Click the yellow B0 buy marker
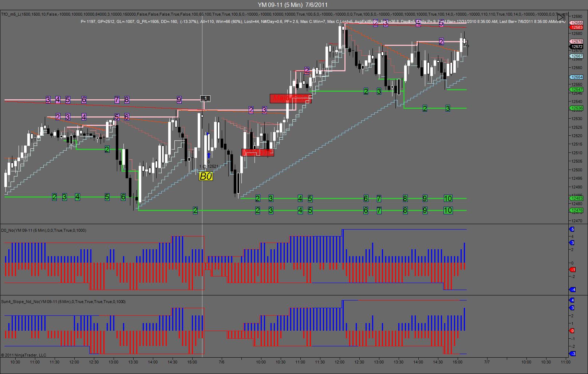The height and width of the screenshot is (374, 588). pyautogui.click(x=206, y=176)
